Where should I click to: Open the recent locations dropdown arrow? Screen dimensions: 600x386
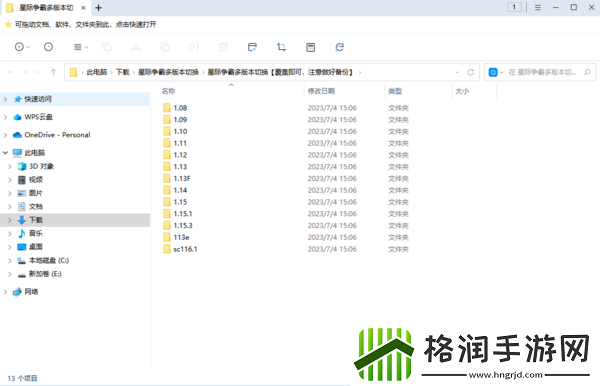pyautogui.click(x=37, y=72)
